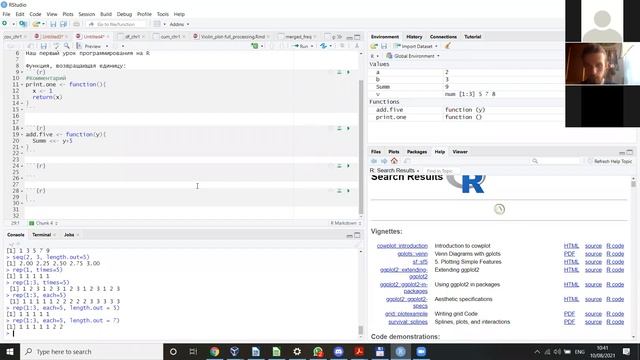Save the current document from editor toolbar

[44, 46]
